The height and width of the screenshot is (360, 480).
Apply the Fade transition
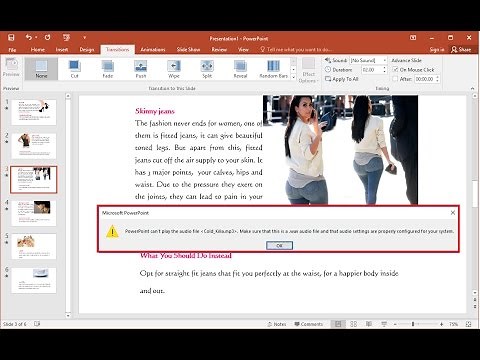[108, 69]
